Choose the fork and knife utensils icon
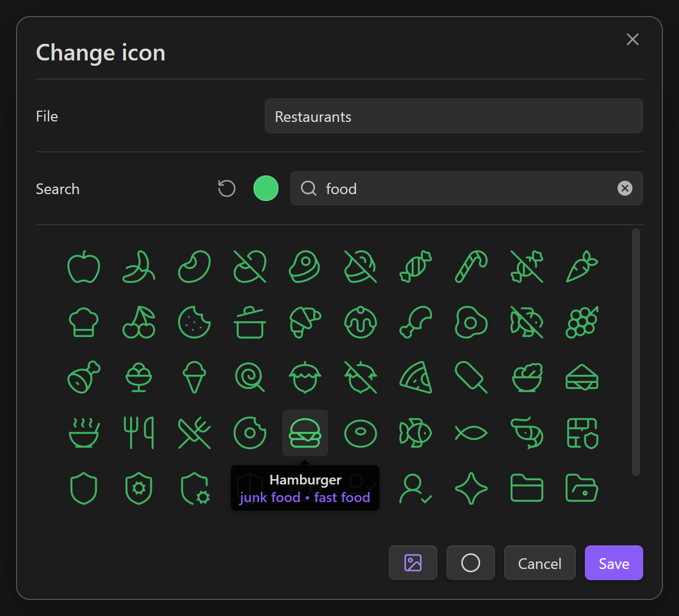679x616 pixels. 139,433
